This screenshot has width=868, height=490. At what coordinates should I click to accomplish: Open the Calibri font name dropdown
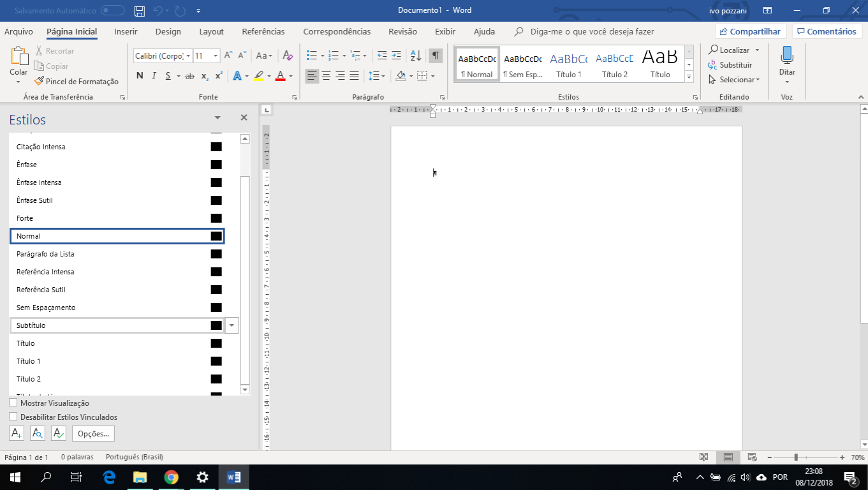click(188, 56)
